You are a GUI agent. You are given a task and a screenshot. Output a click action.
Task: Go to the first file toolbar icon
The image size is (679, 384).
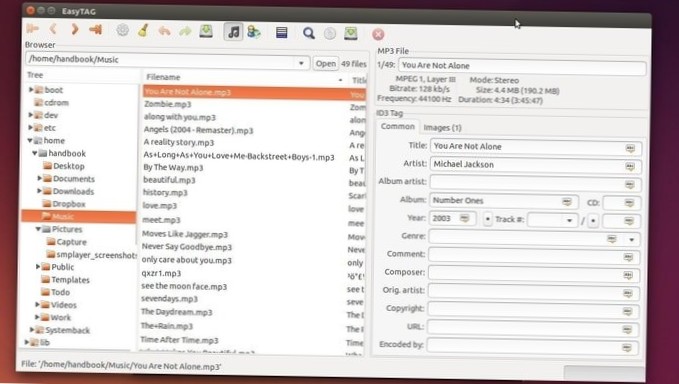(32, 29)
